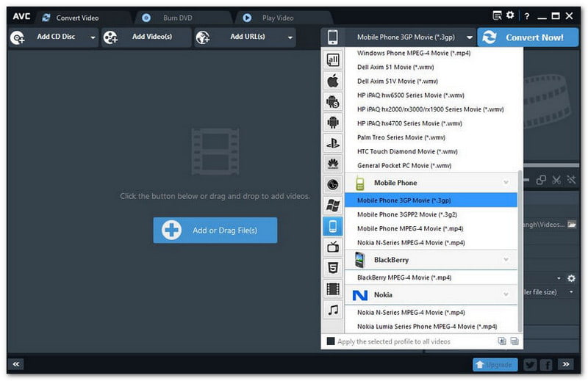The width and height of the screenshot is (588, 381).
Task: Open the help question mark
Action: pyautogui.click(x=527, y=16)
